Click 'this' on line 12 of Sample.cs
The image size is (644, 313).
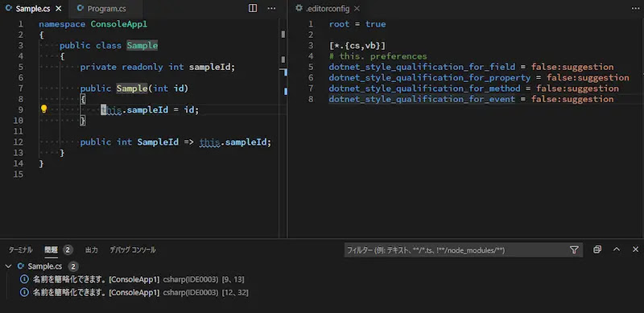tap(210, 142)
